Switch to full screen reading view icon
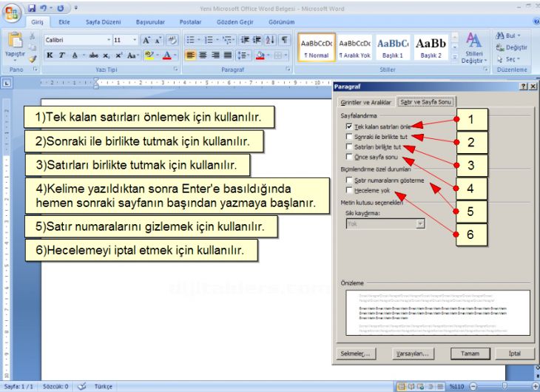540x392 pixels. tap(411, 387)
